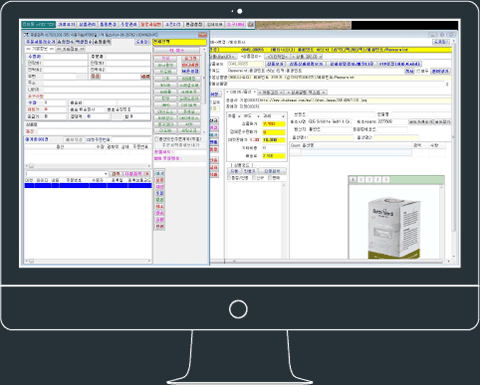The height and width of the screenshot is (385, 480).
Task: Click horizontal scrollbar under upper item list
Action: click(88, 166)
